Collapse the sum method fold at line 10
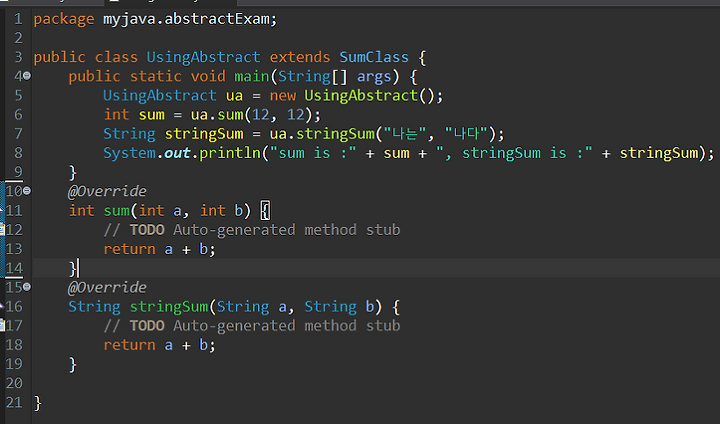The image size is (720, 424). pyautogui.click(x=27, y=190)
